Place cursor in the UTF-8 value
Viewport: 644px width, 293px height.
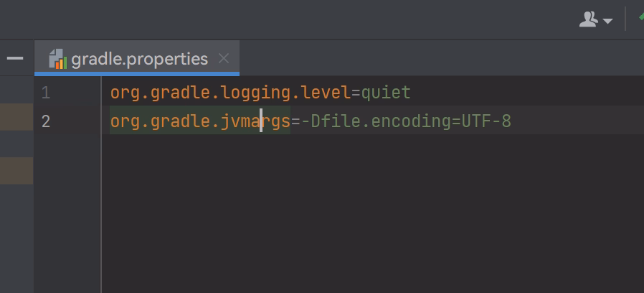[486, 121]
